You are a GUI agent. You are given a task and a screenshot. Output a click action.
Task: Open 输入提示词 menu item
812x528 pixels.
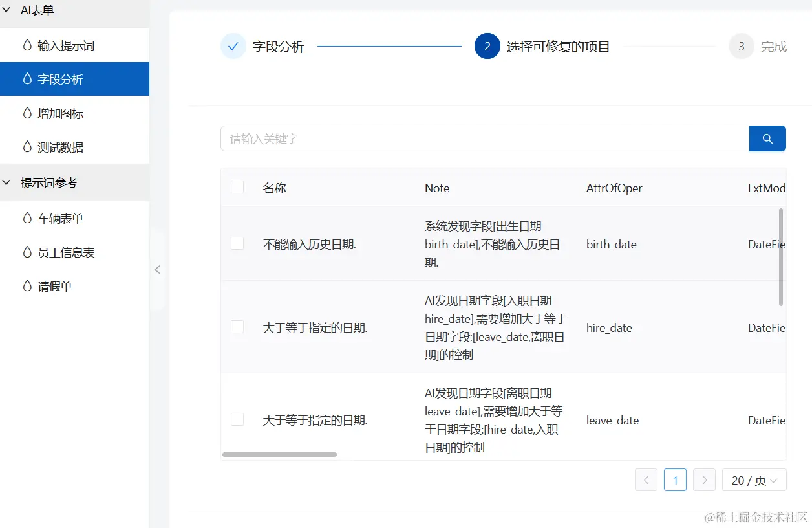[75, 45]
